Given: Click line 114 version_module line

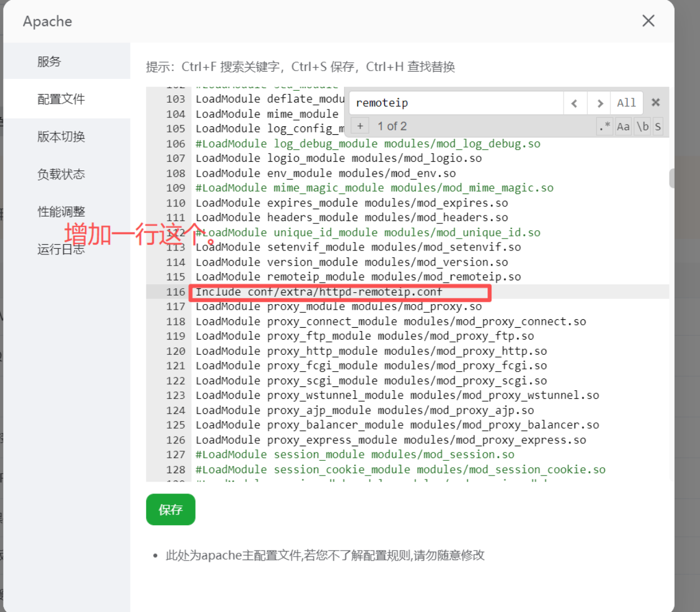Looking at the screenshot, I should click(x=352, y=262).
